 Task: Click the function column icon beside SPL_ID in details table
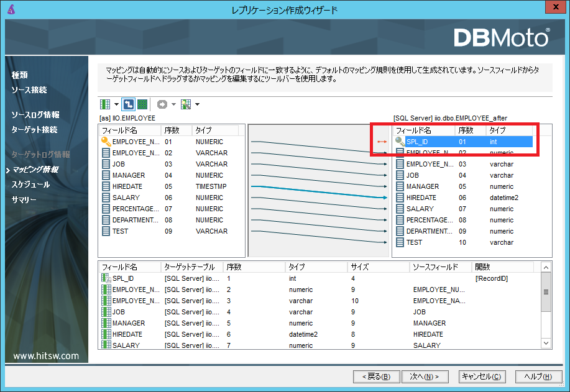(x=106, y=278)
